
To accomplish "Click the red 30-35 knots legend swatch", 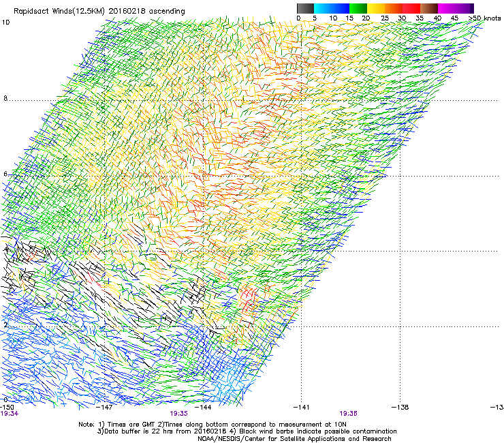I will (411, 8).
